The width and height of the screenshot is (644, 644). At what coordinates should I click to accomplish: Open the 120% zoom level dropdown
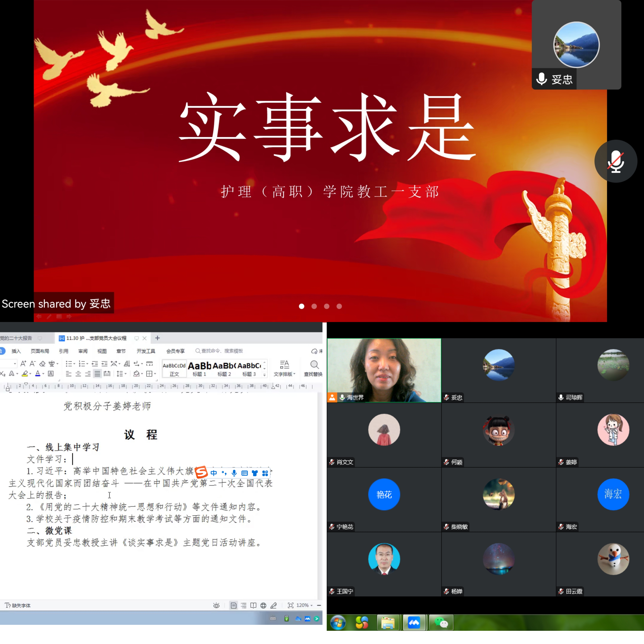(x=305, y=605)
